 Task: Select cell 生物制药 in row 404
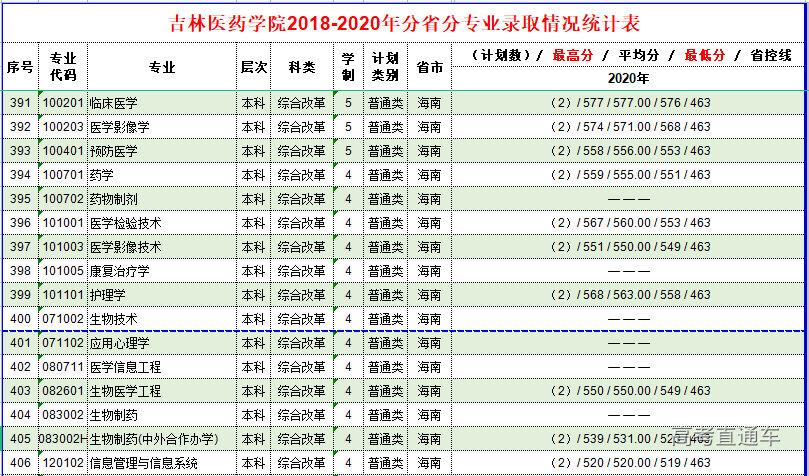pyautogui.click(x=162, y=415)
